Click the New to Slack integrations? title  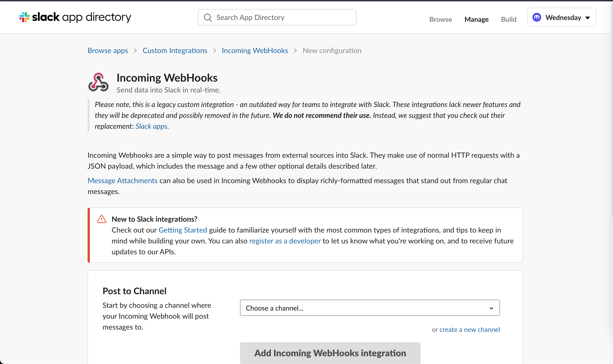(x=154, y=219)
